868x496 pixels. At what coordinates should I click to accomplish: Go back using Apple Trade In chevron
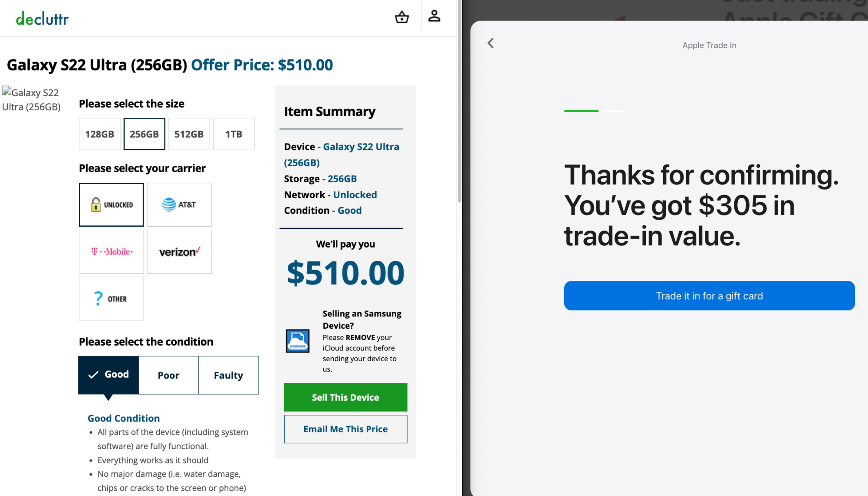pyautogui.click(x=490, y=43)
